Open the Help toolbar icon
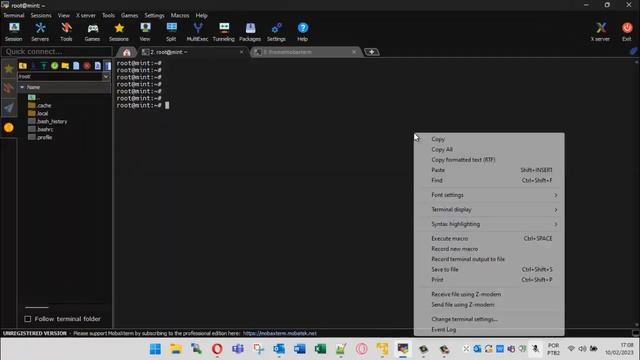 tap(302, 32)
